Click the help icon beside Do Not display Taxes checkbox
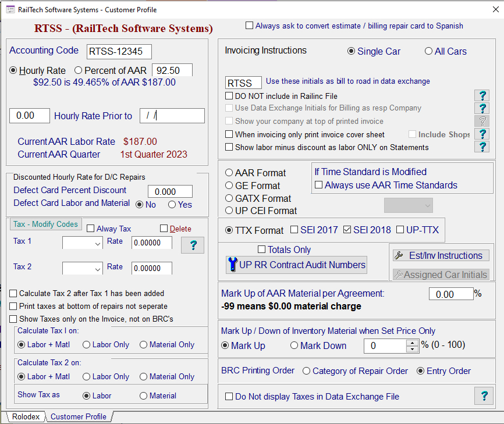504x424 pixels. tap(484, 396)
